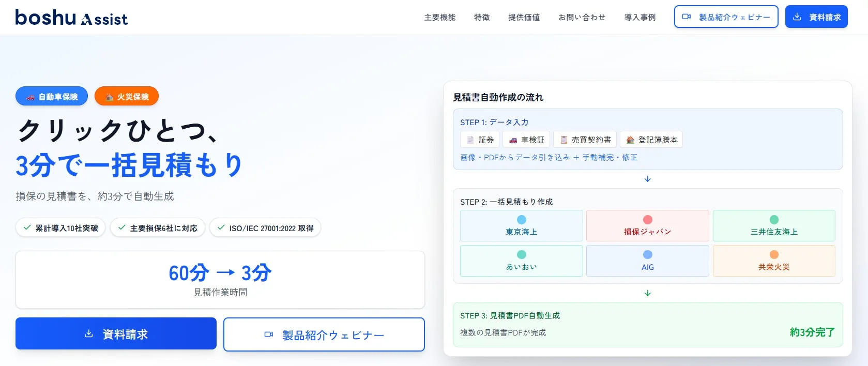Viewport: 868px width, 366px height.
Task: Select the あいおい insurer card
Action: [522, 261]
